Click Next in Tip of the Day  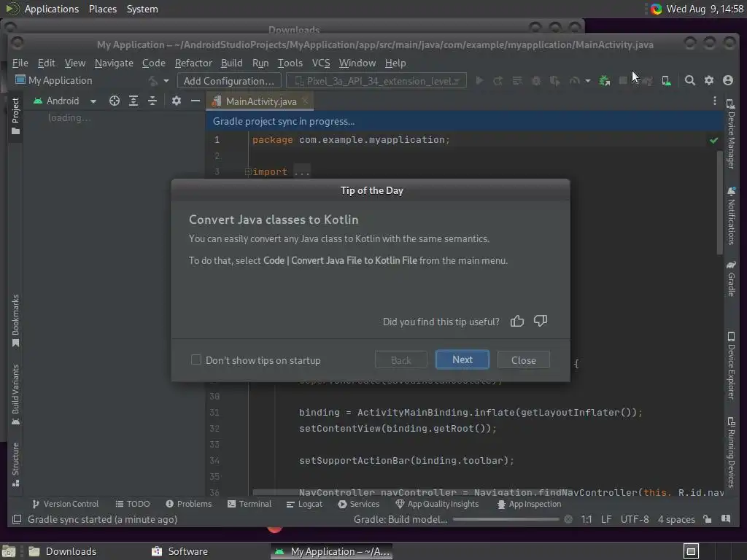tap(462, 359)
